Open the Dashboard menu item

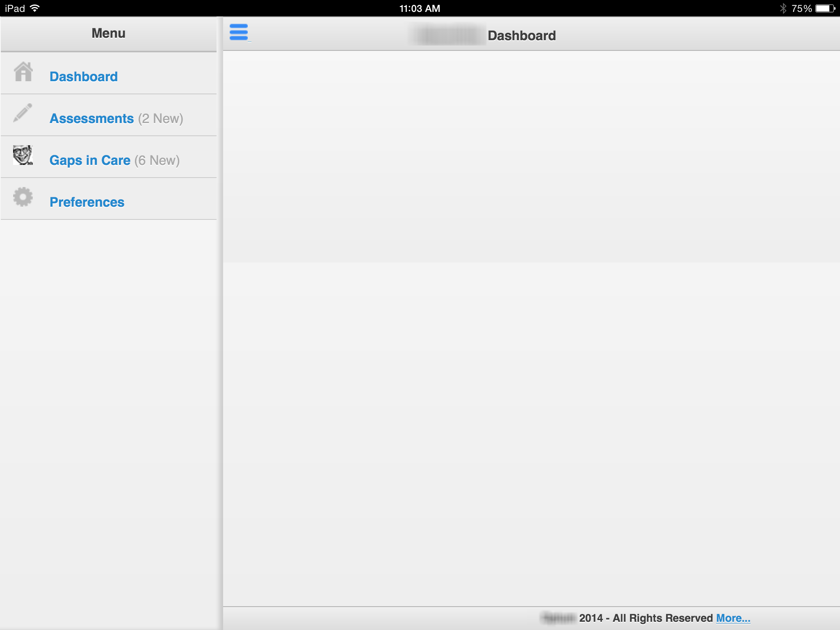(x=84, y=77)
